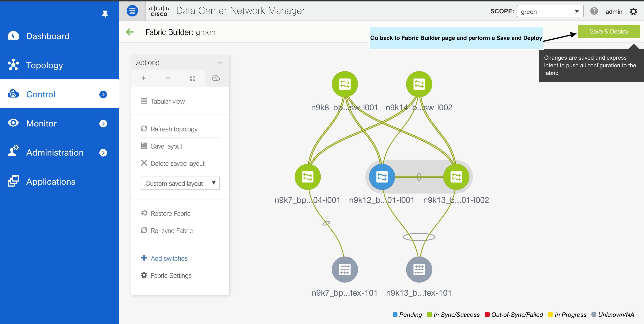Select leaf switch n9k13_b...01-l002 node
The width and height of the screenshot is (644, 324).
(x=456, y=177)
